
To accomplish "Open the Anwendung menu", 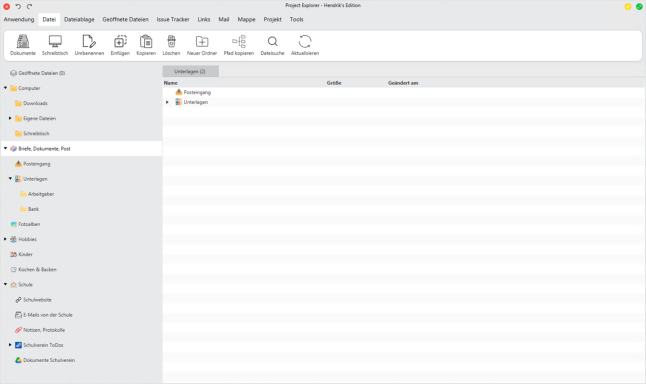I will tap(19, 19).
